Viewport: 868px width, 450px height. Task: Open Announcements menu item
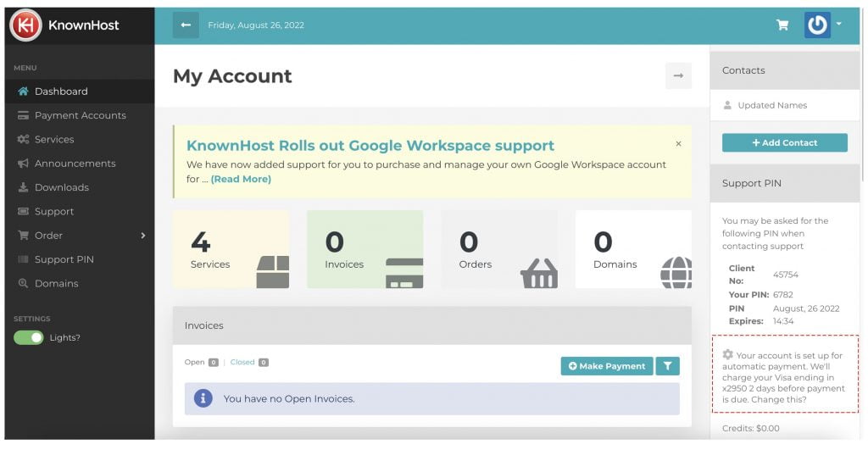[x=80, y=164]
